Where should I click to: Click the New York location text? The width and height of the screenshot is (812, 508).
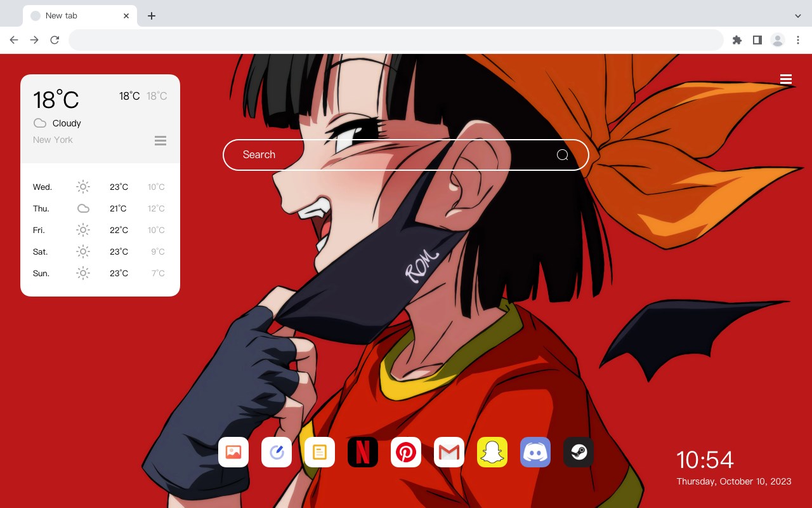[x=53, y=140]
